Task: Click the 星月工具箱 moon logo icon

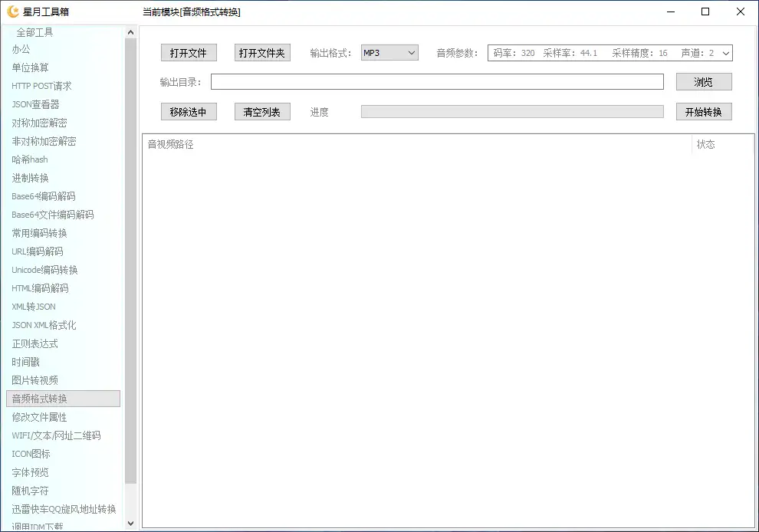Action: tap(13, 11)
